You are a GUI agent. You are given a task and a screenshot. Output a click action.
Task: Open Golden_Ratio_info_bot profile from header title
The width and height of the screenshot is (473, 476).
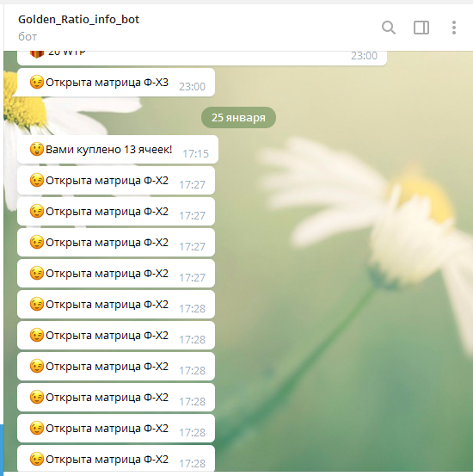pyautogui.click(x=78, y=20)
